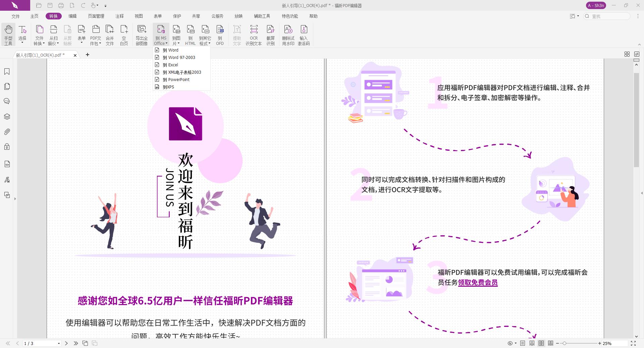Click the 删除试用水印 watermark removal icon
644x348 pixels.
point(288,34)
